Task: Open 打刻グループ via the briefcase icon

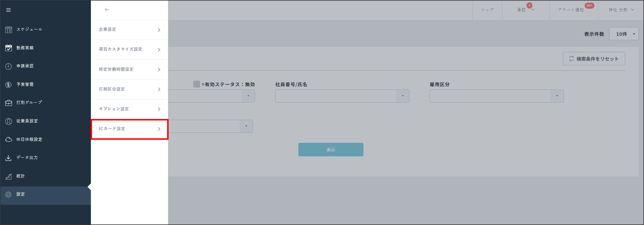Action: [8, 102]
